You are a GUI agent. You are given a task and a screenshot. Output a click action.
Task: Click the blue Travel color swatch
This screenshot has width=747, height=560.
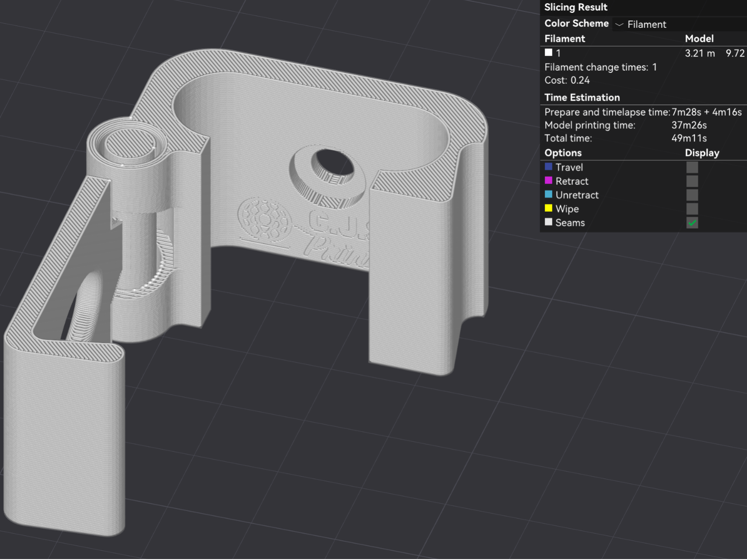548,167
